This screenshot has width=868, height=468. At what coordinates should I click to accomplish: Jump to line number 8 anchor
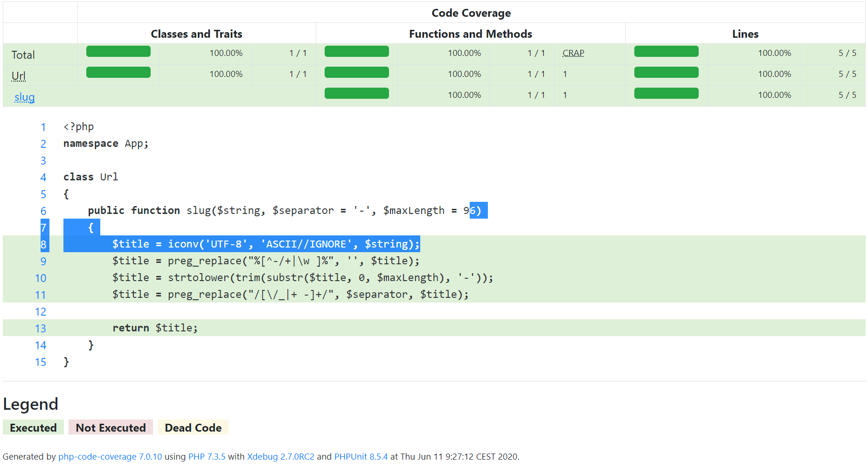click(x=43, y=245)
